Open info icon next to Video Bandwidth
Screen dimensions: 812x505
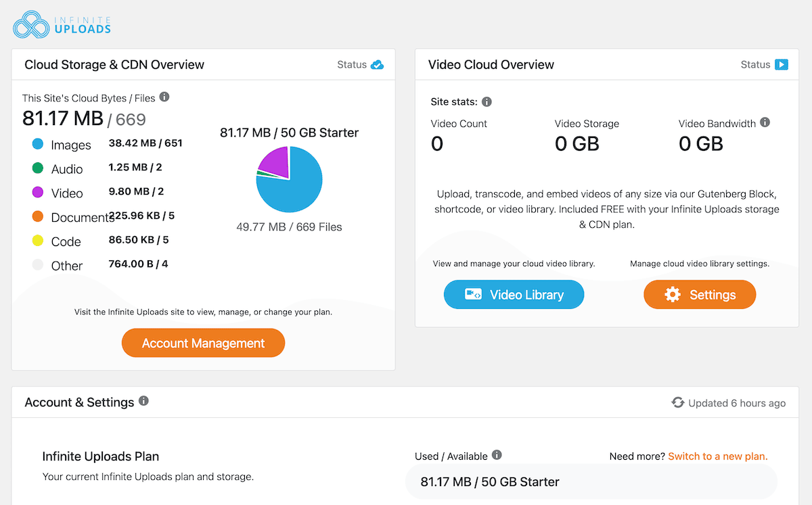(765, 123)
